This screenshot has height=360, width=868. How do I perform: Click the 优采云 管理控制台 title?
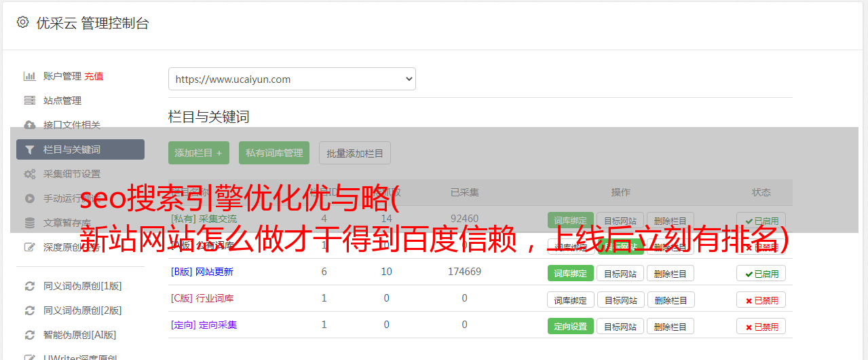point(92,23)
